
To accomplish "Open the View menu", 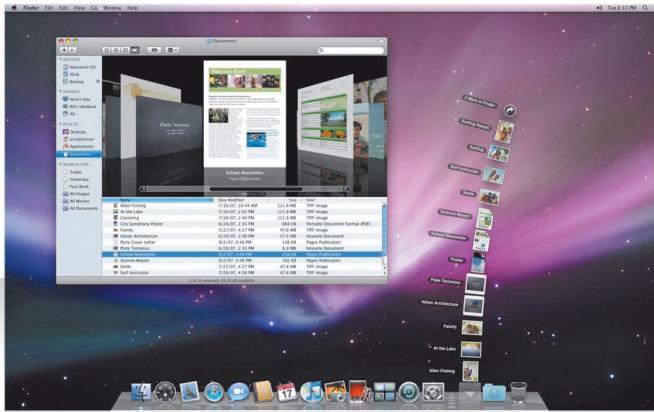I will tap(79, 8).
